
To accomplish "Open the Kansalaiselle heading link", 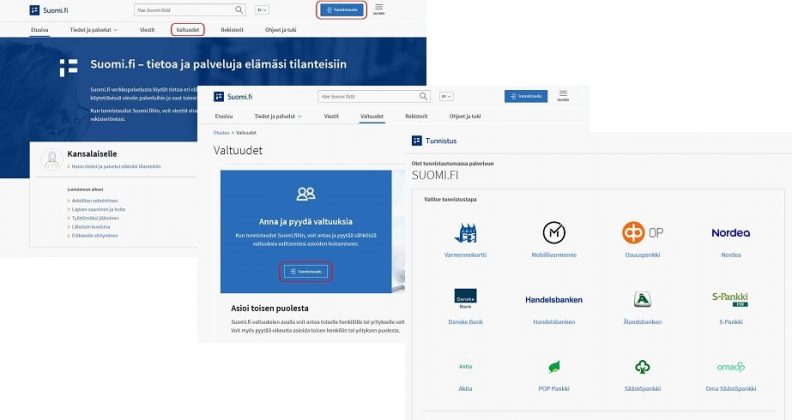I will 92,154.
